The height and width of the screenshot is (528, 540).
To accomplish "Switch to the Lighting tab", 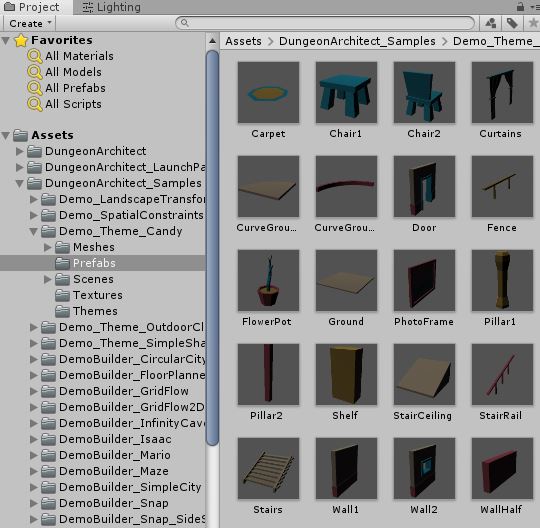I will (x=112, y=7).
